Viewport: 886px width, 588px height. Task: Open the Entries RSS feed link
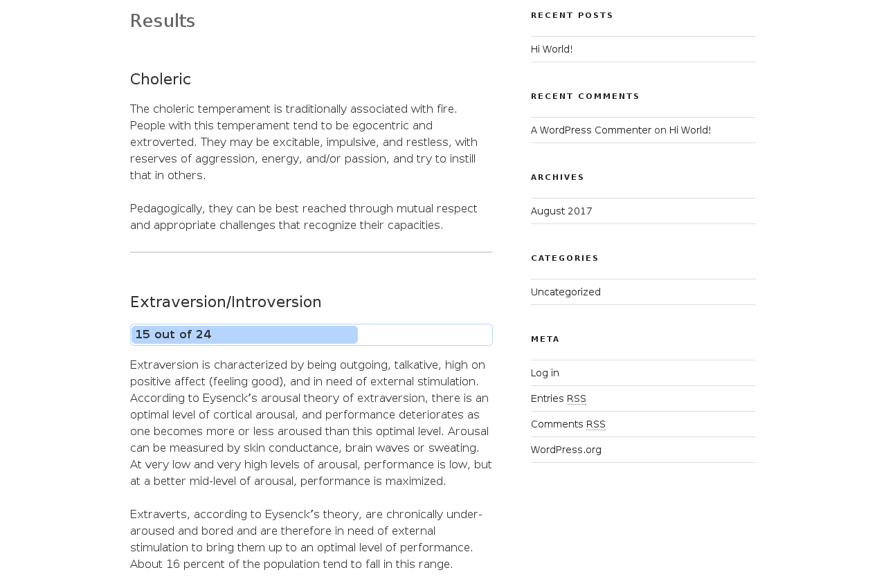pos(558,398)
